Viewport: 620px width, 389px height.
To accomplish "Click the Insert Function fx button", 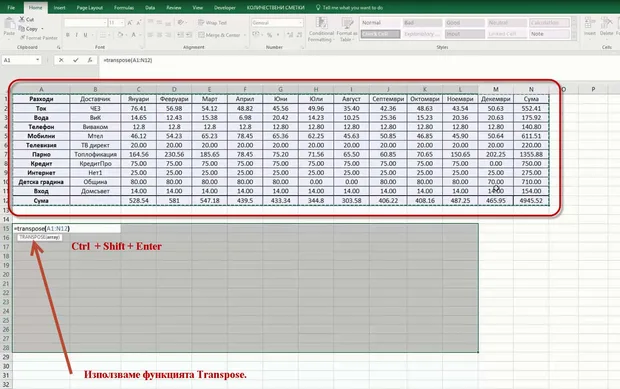I will [90, 60].
